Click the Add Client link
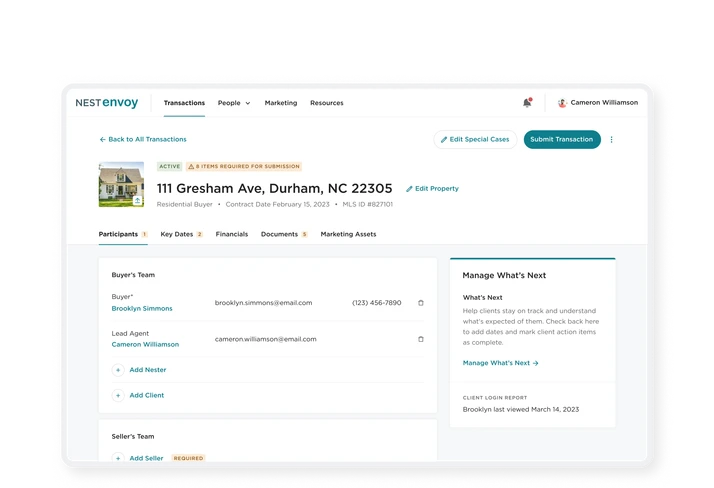 (147, 395)
